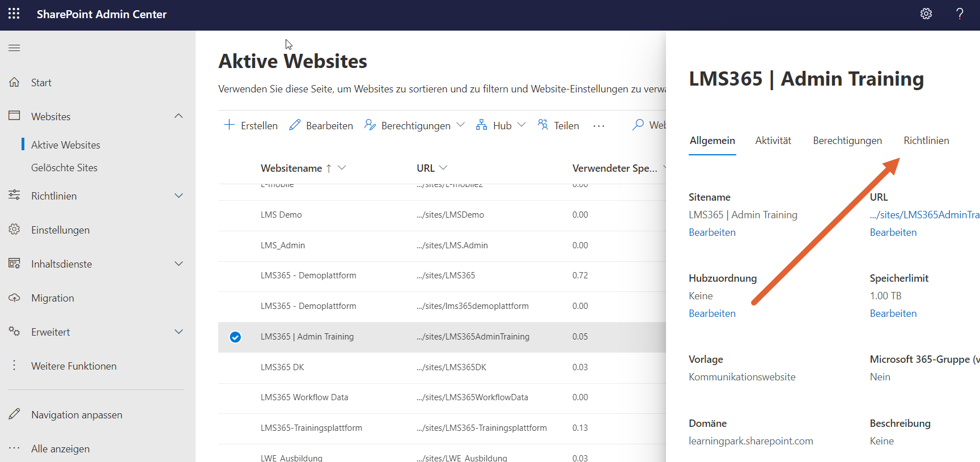This screenshot has width=980, height=462.
Task: Open the settings gear in header
Action: [926, 14]
